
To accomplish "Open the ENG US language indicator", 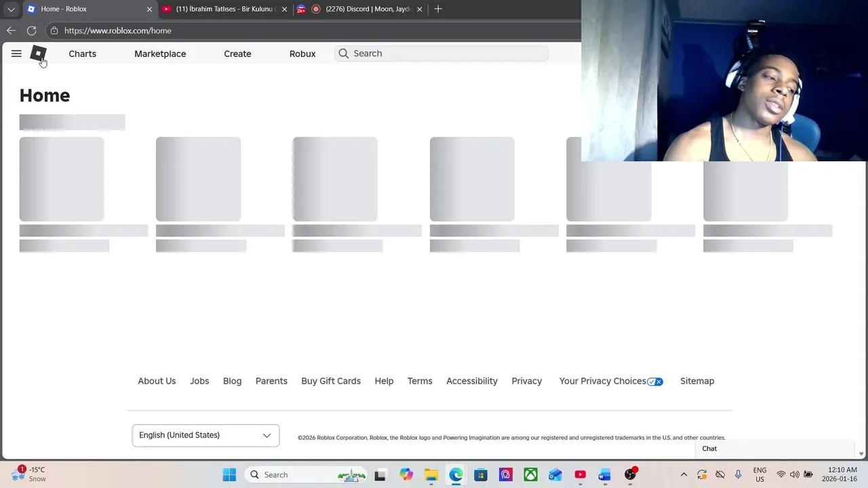I will click(759, 474).
